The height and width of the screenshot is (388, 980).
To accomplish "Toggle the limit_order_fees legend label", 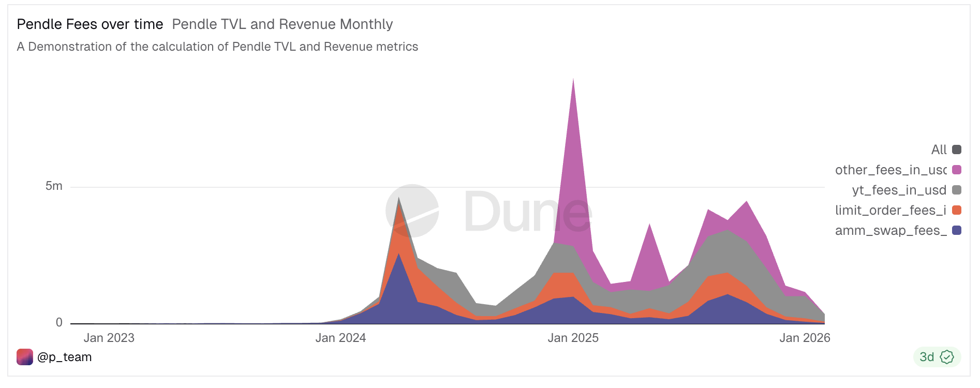I will [890, 210].
